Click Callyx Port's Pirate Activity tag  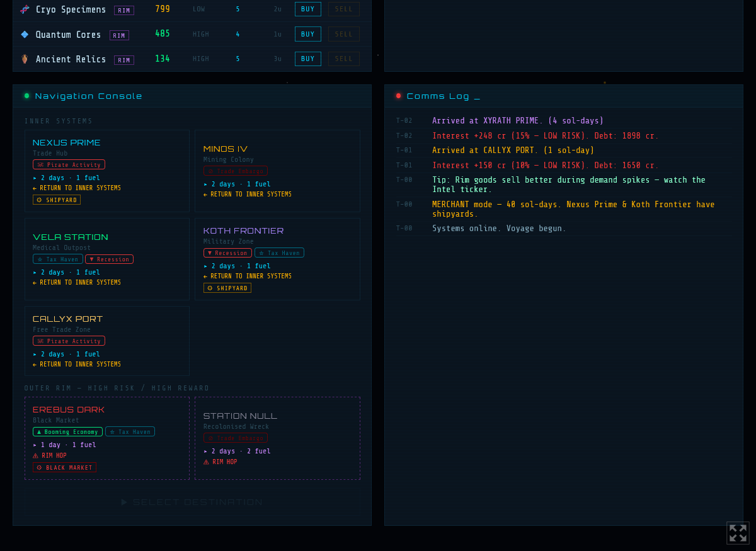click(69, 341)
